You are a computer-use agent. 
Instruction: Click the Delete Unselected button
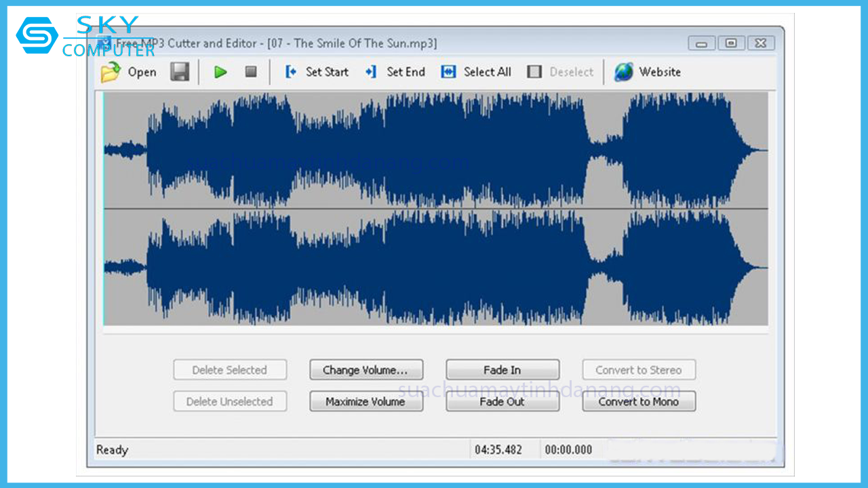pyautogui.click(x=230, y=401)
